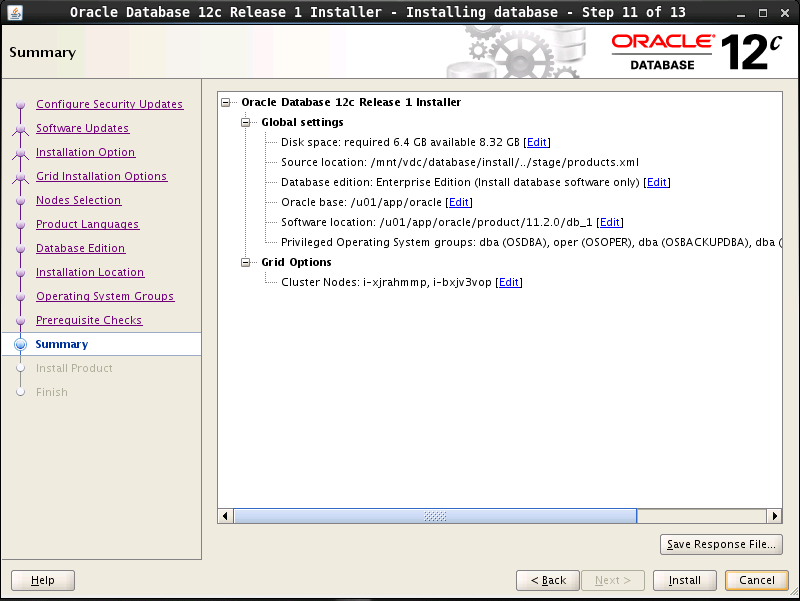Edit the Cluster Nodes setting
This screenshot has height=601, width=800.
509,282
